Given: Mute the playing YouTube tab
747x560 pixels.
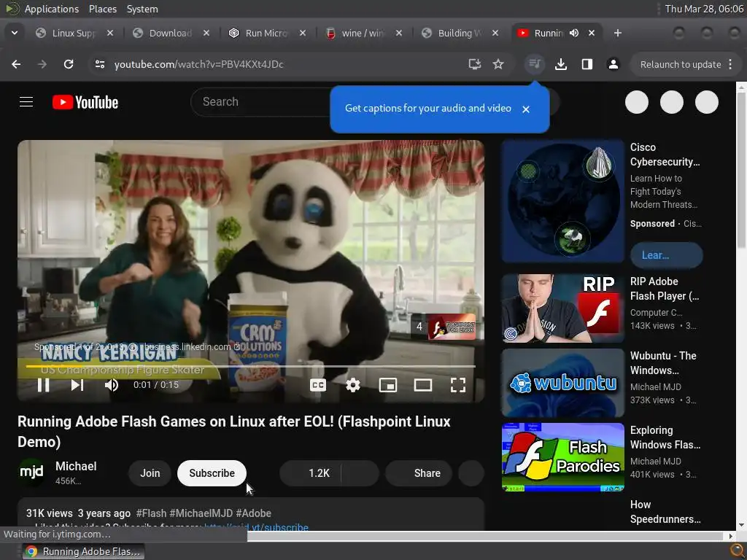Looking at the screenshot, I should tap(574, 33).
